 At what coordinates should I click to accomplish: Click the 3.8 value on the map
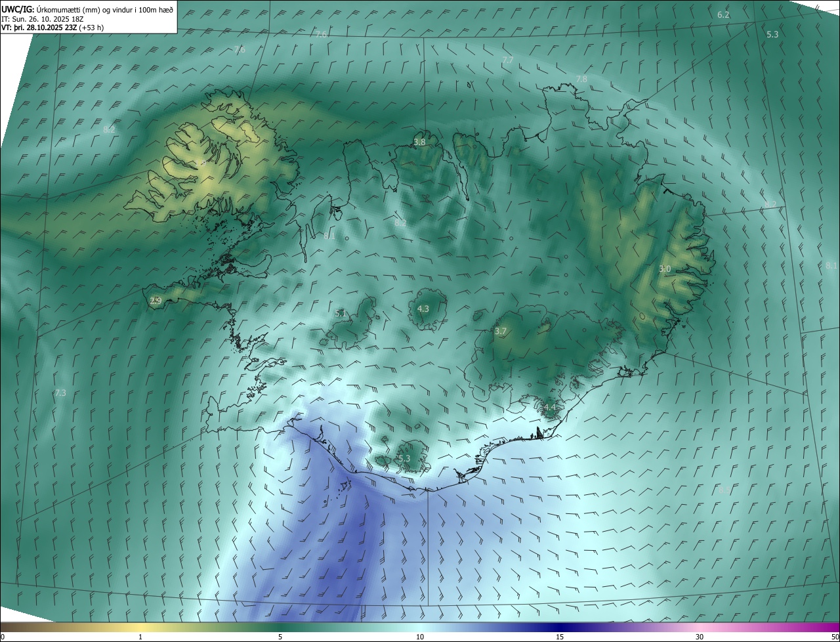point(419,142)
